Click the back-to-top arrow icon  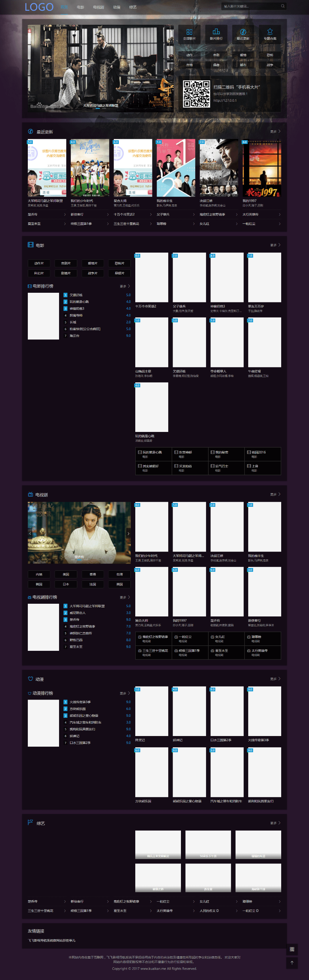pos(292,962)
